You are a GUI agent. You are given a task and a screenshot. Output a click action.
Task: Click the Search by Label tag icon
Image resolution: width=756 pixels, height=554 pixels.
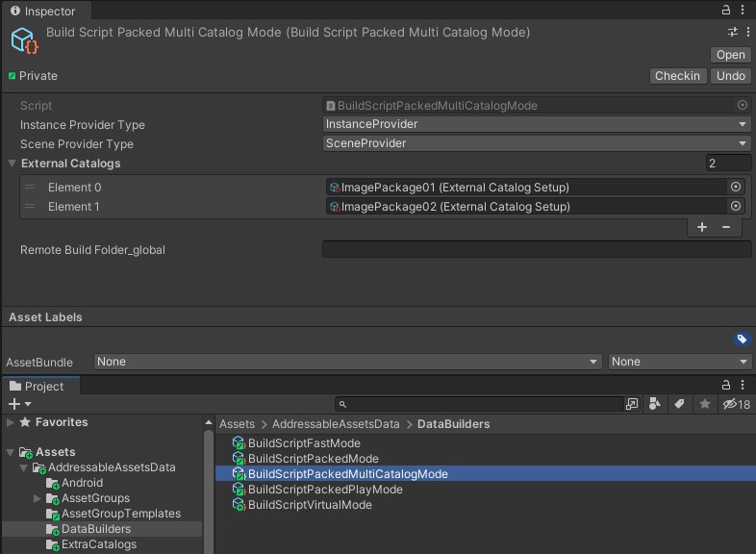coord(679,404)
